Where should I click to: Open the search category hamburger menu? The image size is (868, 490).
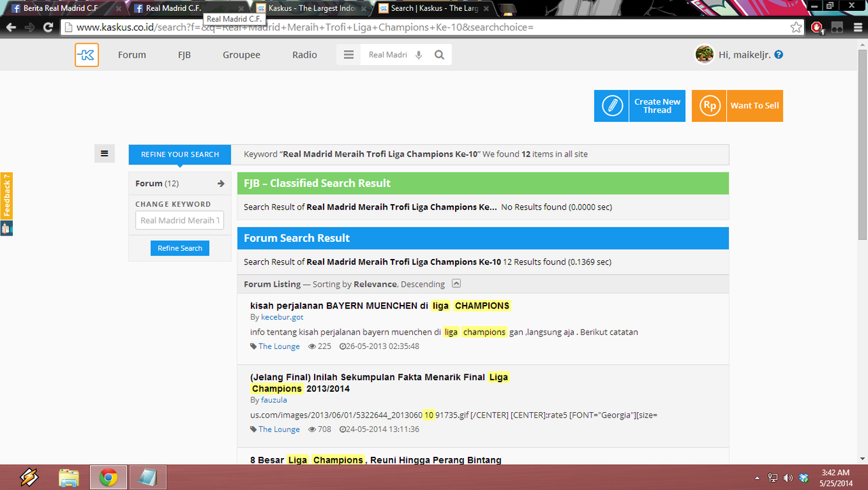[349, 55]
